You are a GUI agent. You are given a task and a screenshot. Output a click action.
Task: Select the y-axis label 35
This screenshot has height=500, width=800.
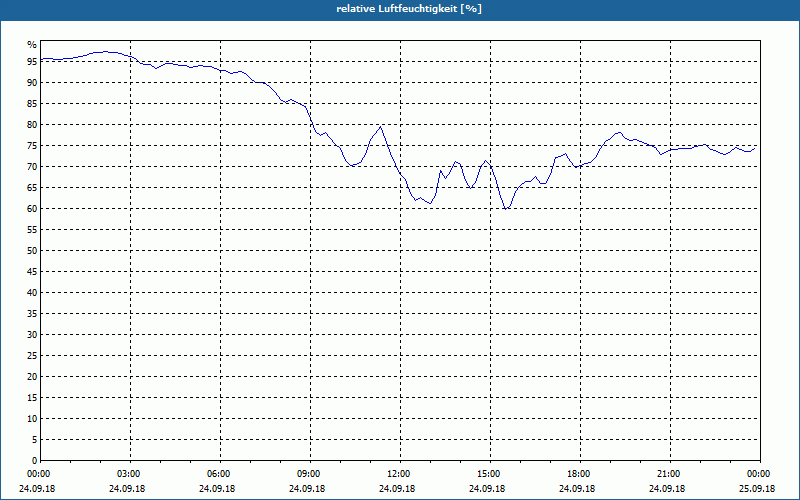tap(32, 314)
